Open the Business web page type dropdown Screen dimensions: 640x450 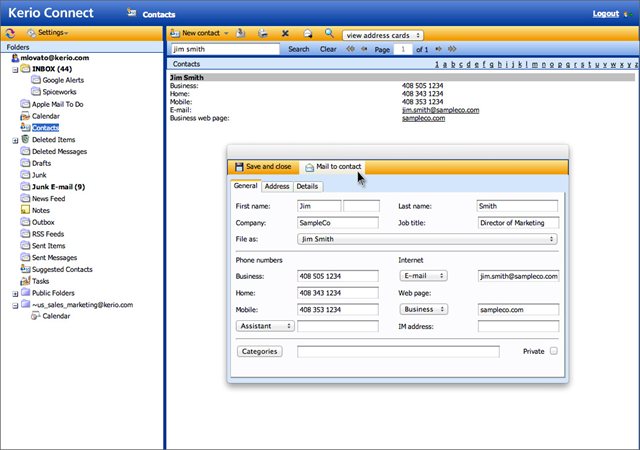(423, 309)
